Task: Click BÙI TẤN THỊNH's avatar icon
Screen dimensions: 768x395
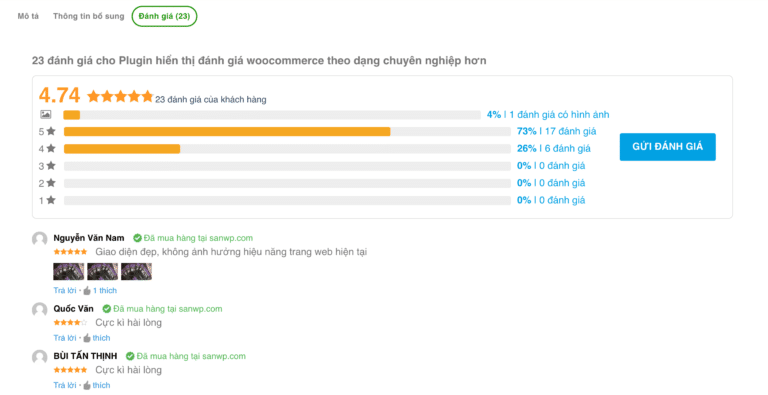Action: pos(40,357)
